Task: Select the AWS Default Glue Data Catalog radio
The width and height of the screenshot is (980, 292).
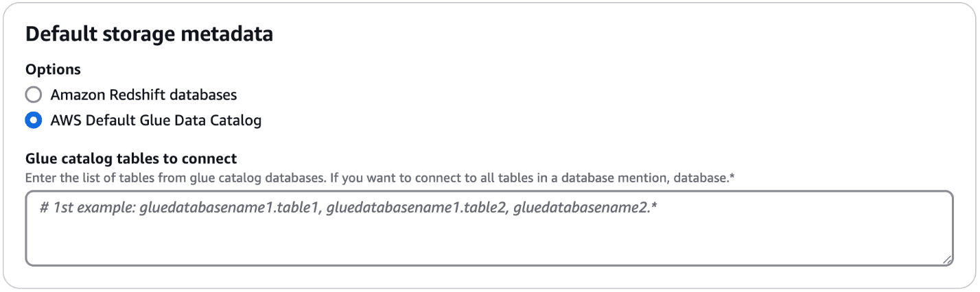Action: coord(33,121)
